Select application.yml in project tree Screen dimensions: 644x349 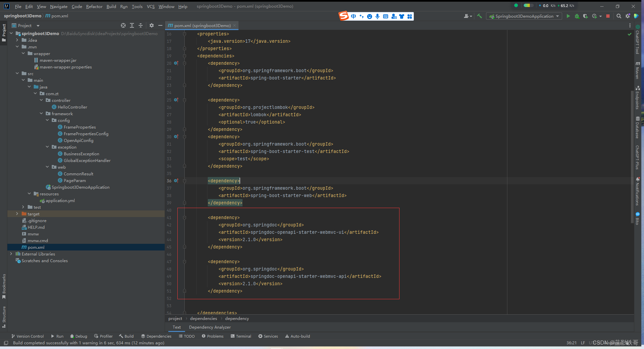[60, 200]
